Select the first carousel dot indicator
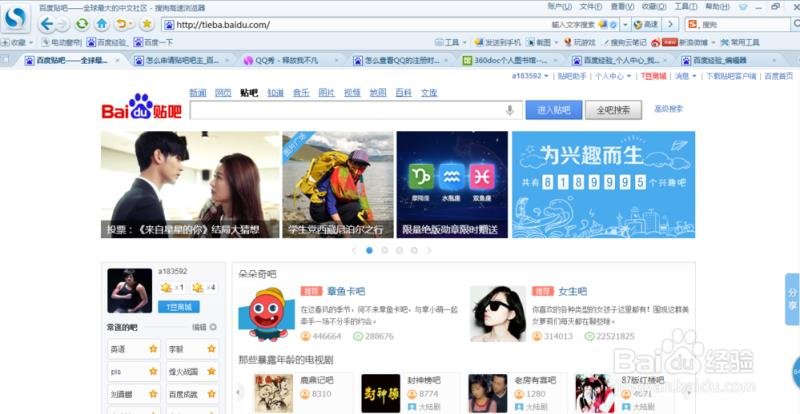 [369, 251]
